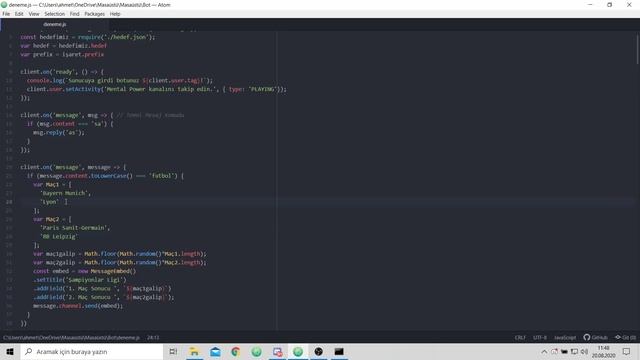This screenshot has height=360, width=640.
Task: Open the first green Atom taskbar icon
Action: click(256, 351)
